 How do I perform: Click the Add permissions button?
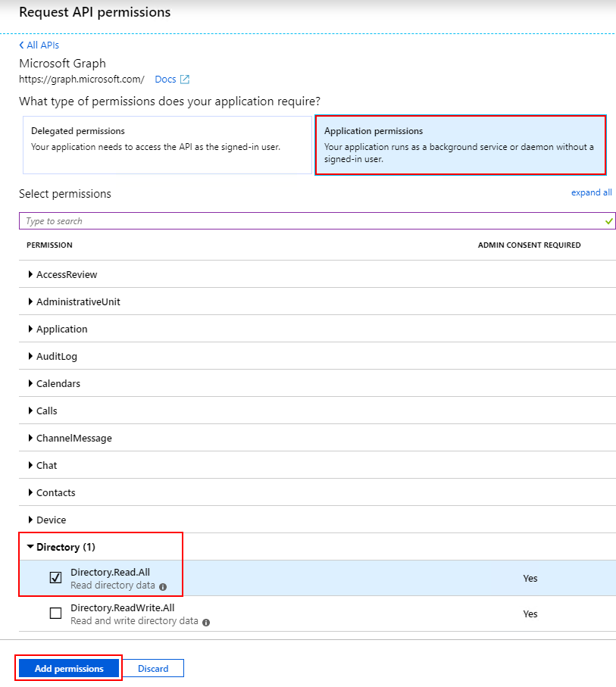point(69,668)
